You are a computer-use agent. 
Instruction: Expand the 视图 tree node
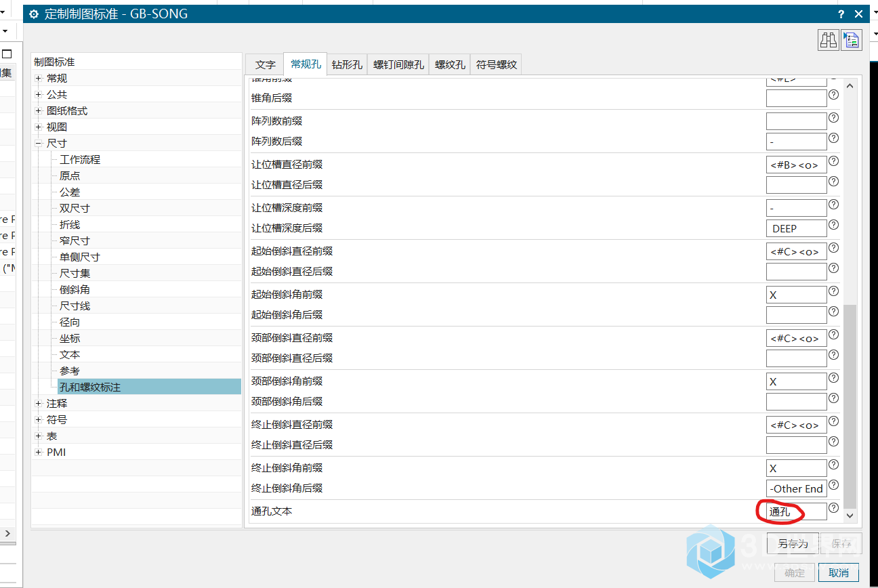coord(39,127)
